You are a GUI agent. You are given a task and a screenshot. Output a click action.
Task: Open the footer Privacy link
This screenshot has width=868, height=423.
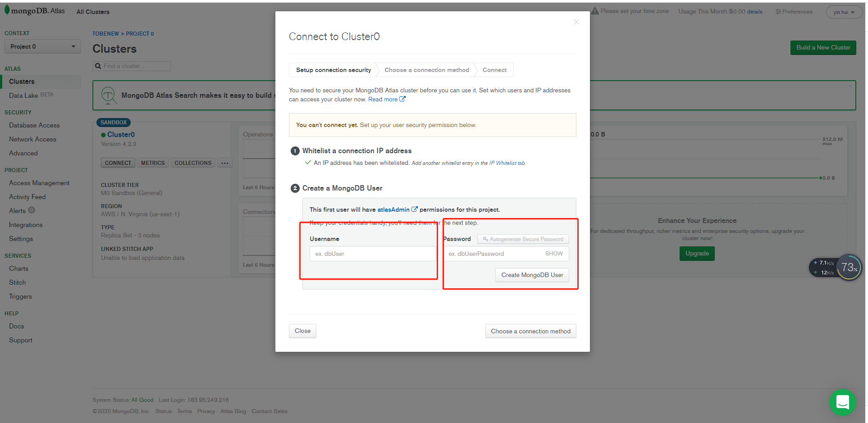tap(206, 411)
